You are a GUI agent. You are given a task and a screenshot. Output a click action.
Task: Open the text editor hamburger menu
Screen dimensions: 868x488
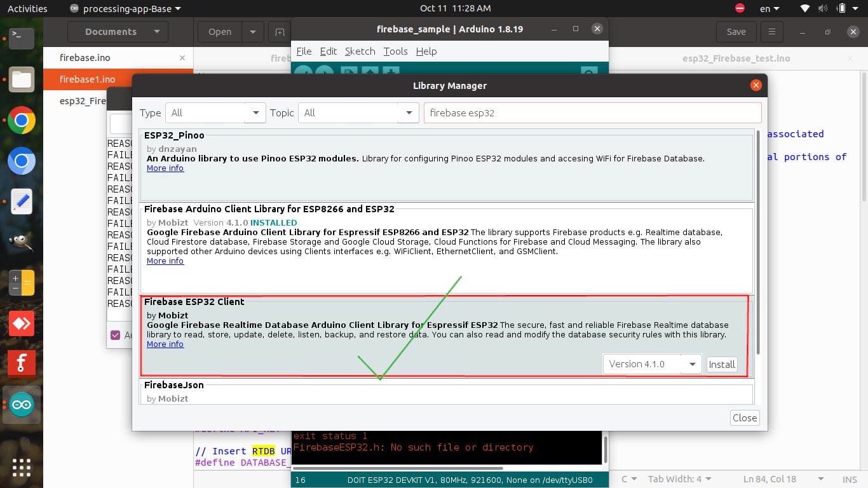coord(772,32)
